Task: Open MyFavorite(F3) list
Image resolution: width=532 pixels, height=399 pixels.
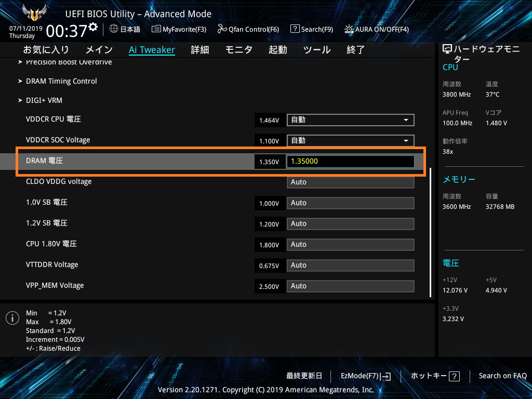Action: pos(179,29)
